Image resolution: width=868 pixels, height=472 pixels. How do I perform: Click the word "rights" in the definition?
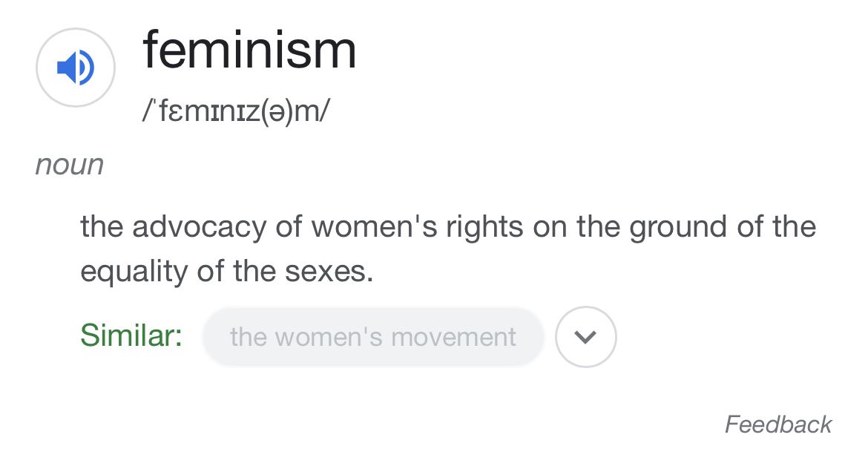(x=484, y=227)
